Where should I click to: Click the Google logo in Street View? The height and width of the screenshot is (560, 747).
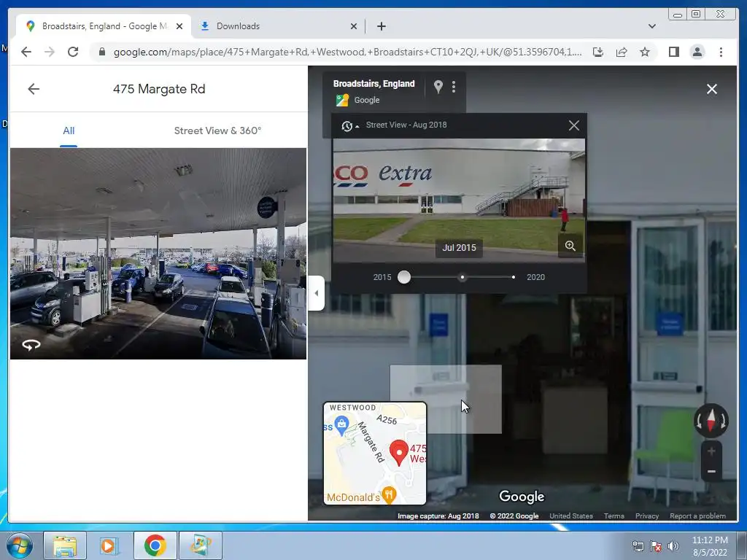click(x=522, y=497)
